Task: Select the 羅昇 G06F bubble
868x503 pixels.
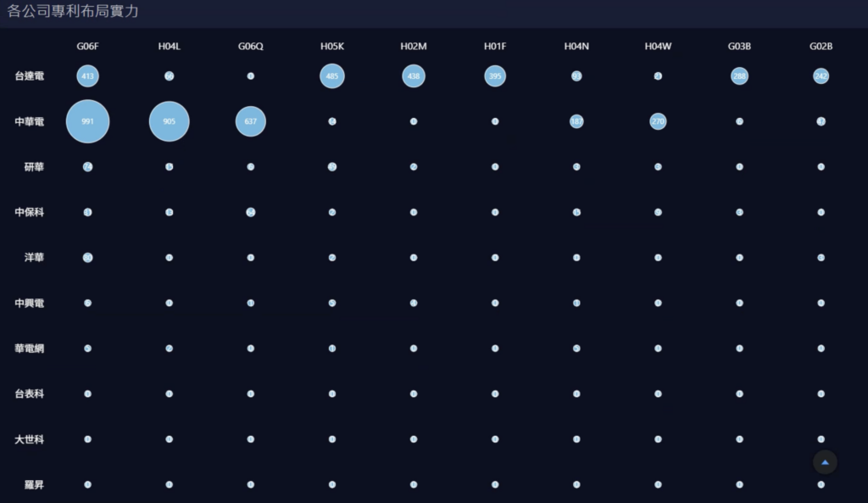Action: click(x=87, y=484)
